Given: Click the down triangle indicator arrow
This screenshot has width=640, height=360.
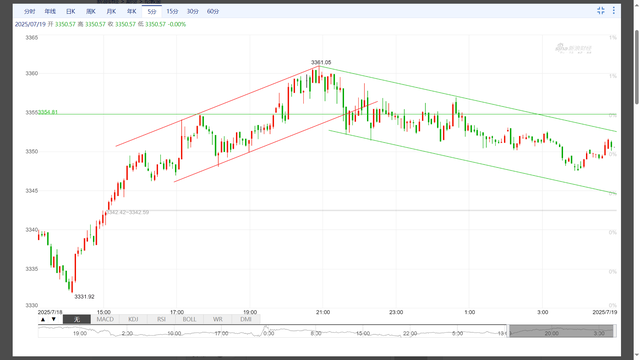Looking at the screenshot, I should pyautogui.click(x=54, y=319).
